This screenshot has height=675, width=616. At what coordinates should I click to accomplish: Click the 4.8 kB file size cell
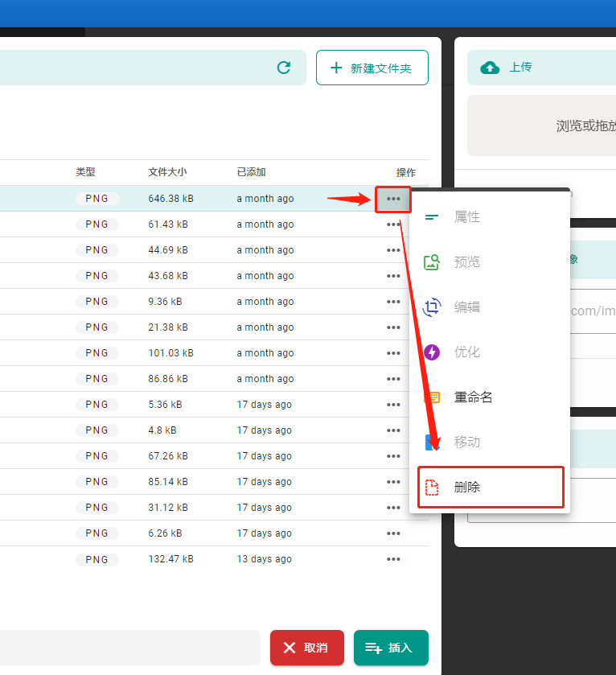coord(162,430)
